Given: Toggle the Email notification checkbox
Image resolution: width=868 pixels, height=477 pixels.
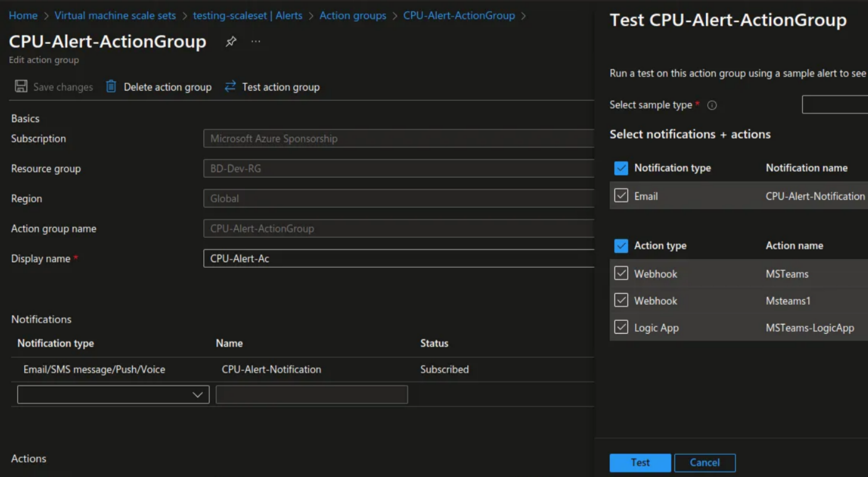Looking at the screenshot, I should 621,196.
